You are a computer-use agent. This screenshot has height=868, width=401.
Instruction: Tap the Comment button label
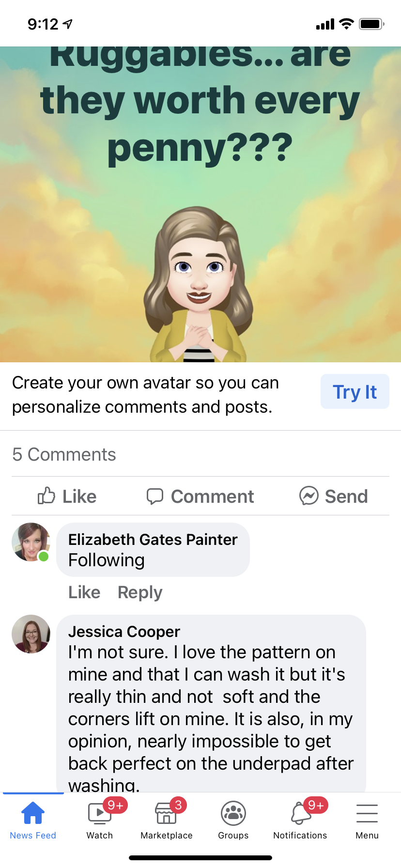[212, 496]
